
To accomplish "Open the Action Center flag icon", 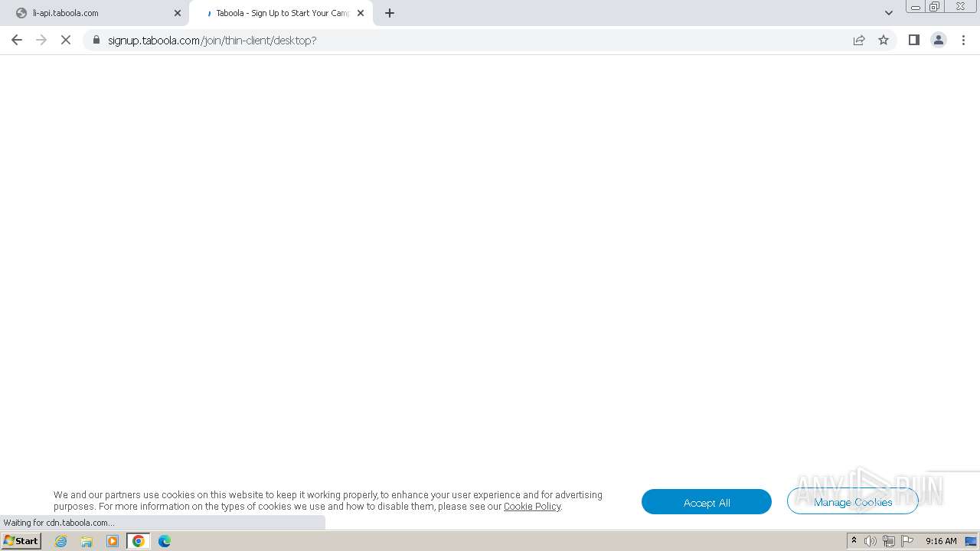I will pos(907,541).
